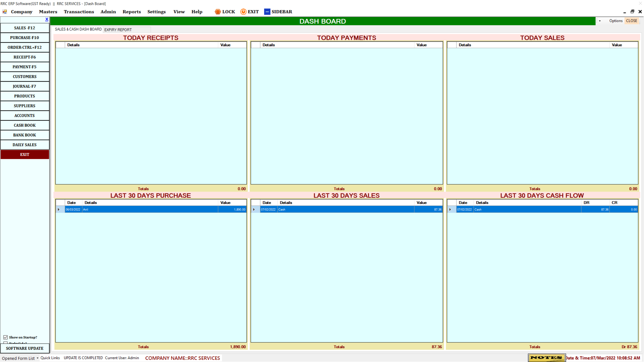Screen dimensions: 644x362
Task: Click the company logo icon in menu bar
Action: (x=5, y=12)
